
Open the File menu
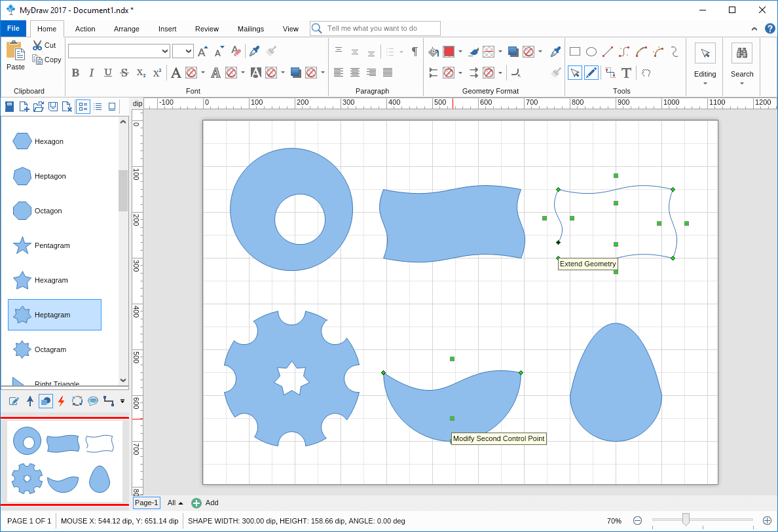[x=13, y=28]
